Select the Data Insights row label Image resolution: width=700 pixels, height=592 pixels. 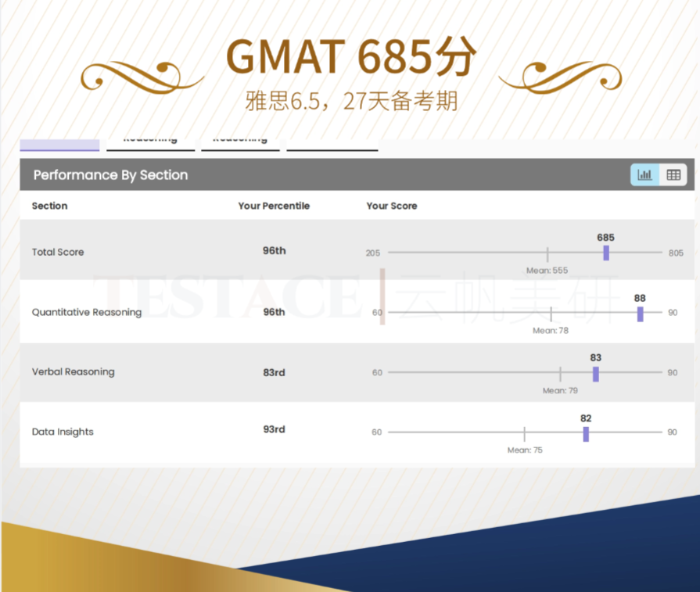point(63,432)
